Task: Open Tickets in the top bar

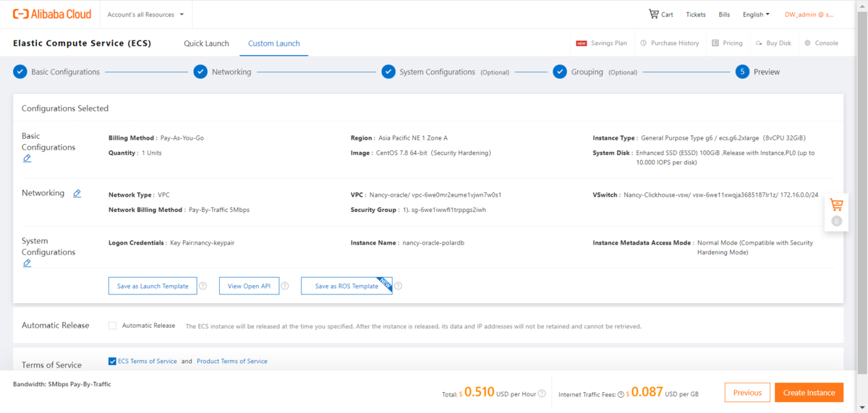Action: (x=696, y=14)
